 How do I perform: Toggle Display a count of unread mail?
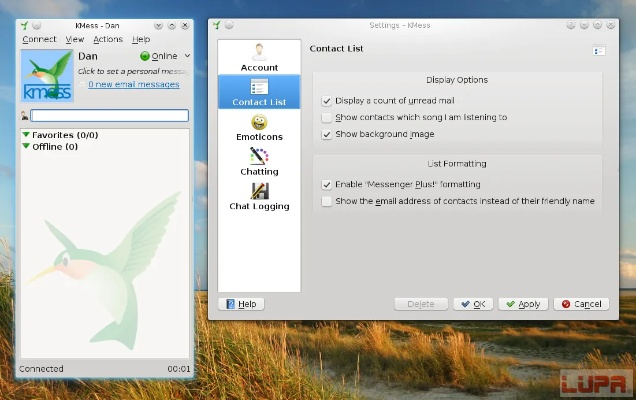[x=327, y=101]
